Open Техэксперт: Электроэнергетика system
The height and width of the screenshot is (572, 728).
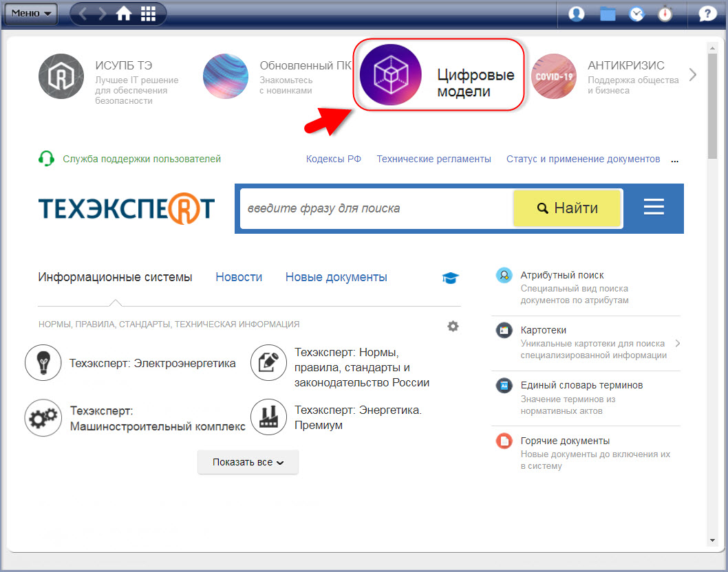152,363
